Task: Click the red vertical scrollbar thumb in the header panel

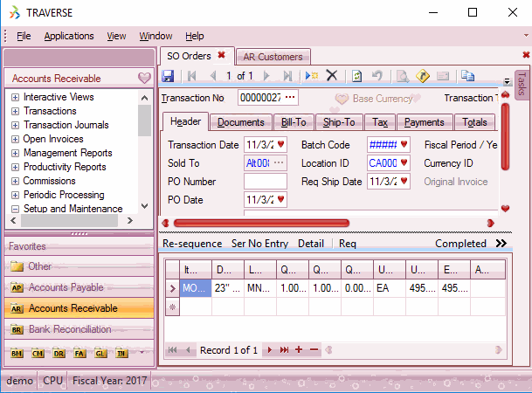Action: coord(505,136)
